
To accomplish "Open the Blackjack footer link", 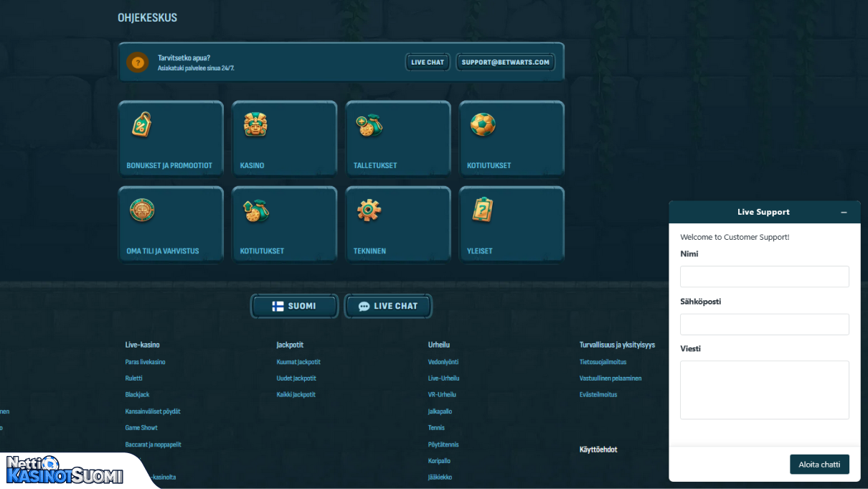I will (x=137, y=395).
